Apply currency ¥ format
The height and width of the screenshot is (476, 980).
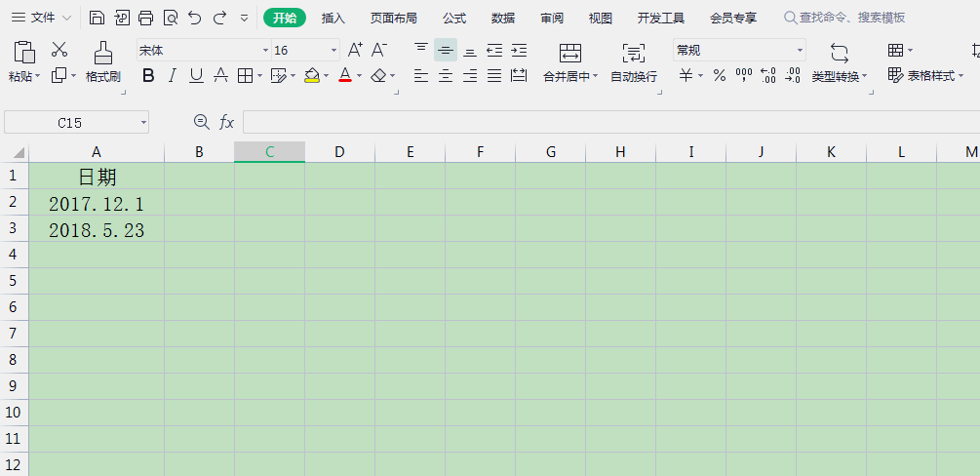coord(686,76)
